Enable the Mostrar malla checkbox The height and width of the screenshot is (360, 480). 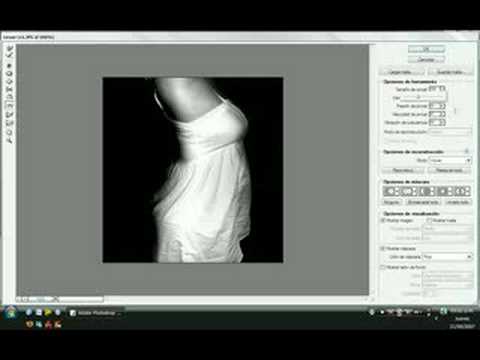(x=430, y=220)
